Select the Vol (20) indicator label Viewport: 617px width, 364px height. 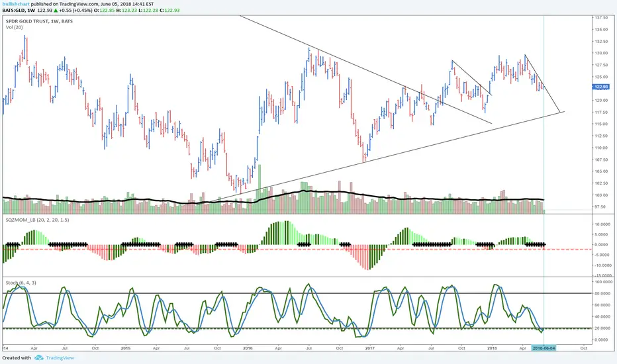coord(14,27)
